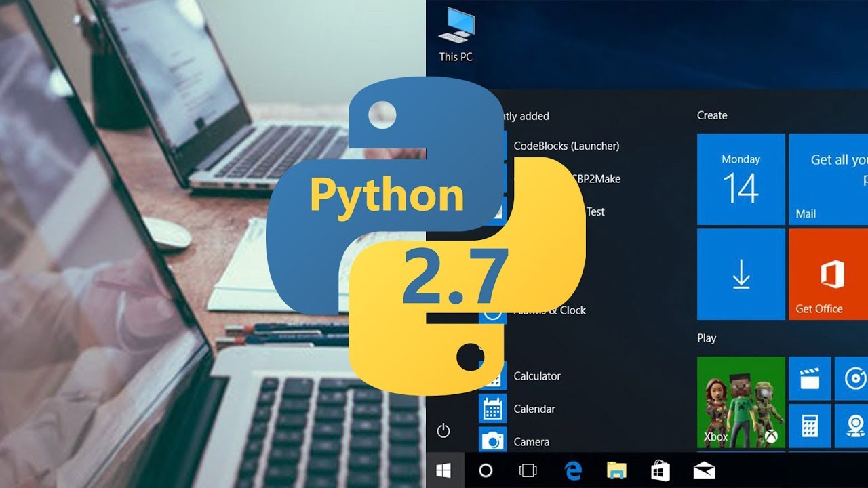
Task: Click the Windows Start button
Action: (x=444, y=470)
